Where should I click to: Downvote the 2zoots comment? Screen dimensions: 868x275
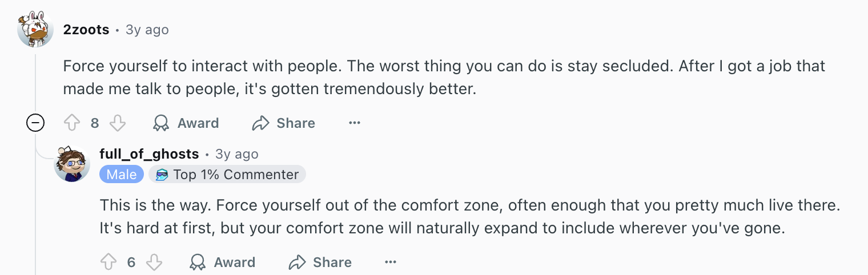tap(117, 123)
